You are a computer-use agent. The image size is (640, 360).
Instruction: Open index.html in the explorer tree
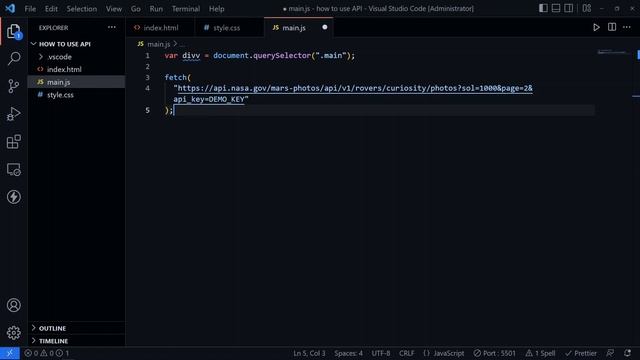[x=76, y=69]
